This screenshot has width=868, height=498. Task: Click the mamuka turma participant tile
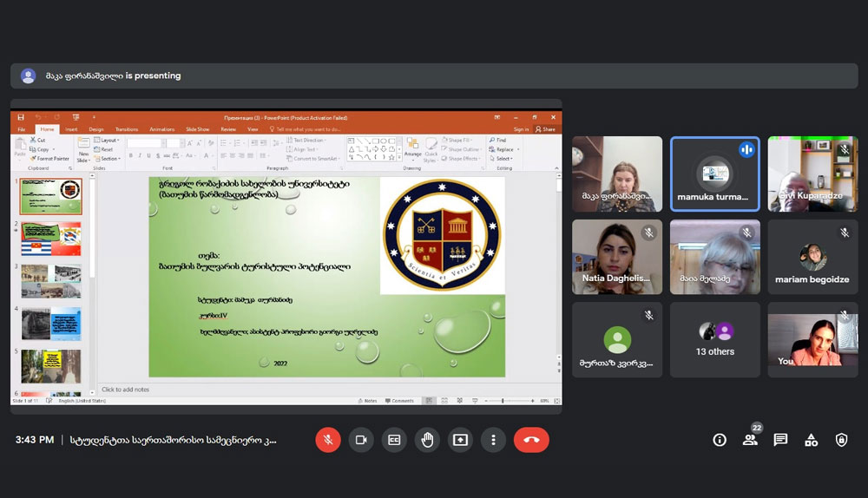click(714, 174)
